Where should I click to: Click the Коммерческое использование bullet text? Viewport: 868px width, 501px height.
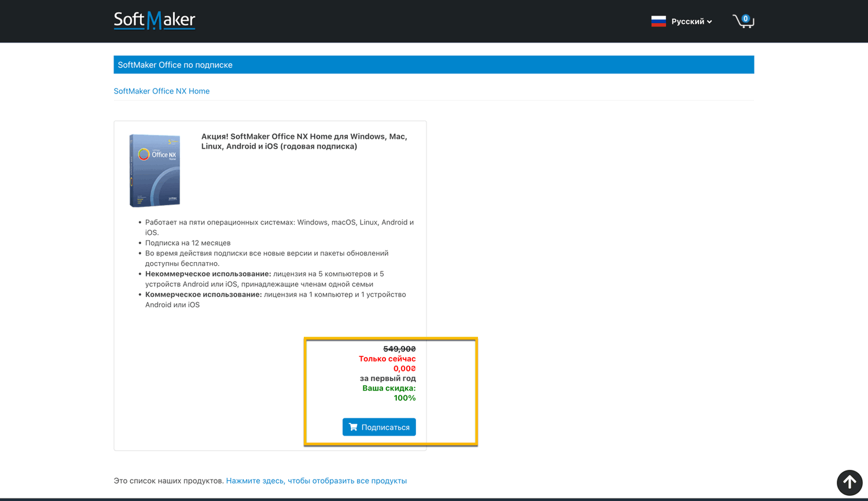click(x=275, y=300)
